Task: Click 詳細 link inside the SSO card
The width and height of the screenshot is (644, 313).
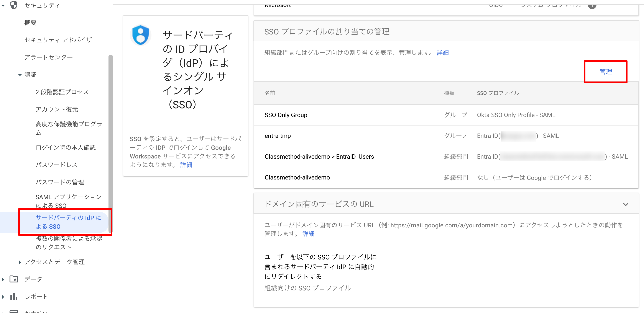Action: (x=186, y=165)
